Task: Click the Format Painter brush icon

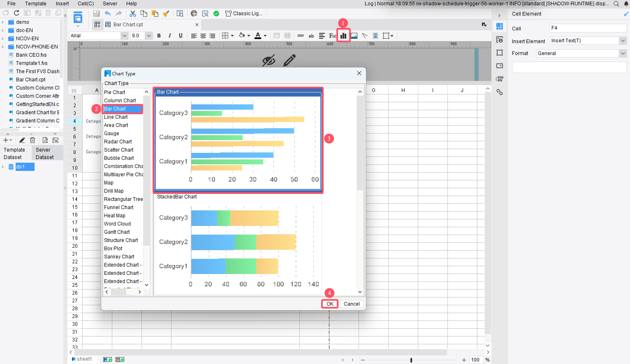Action: click(166, 14)
